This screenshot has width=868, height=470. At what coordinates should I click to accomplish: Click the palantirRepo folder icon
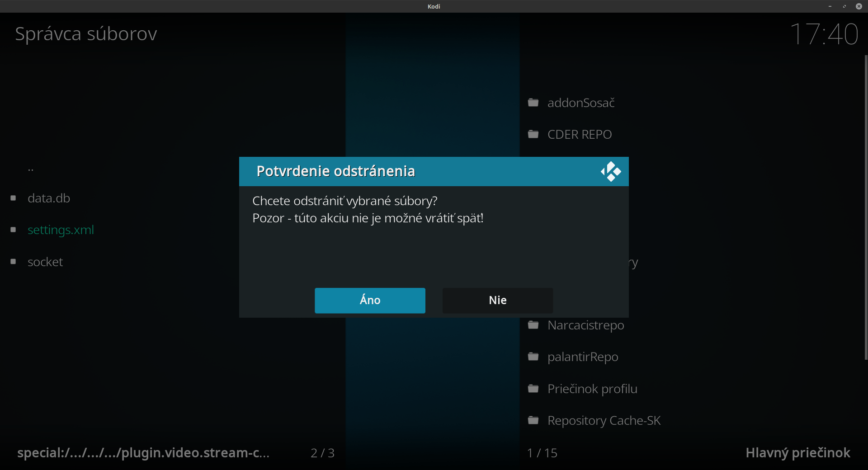pyautogui.click(x=533, y=357)
